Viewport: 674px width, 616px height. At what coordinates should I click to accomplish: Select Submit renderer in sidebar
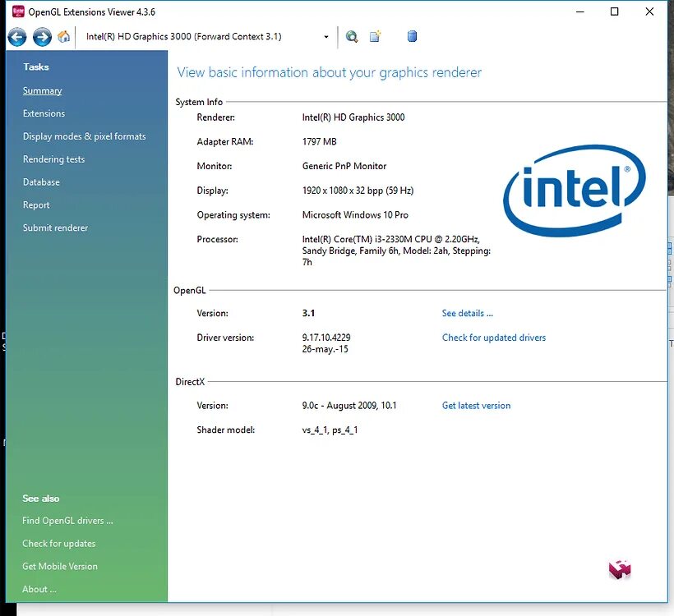point(55,228)
